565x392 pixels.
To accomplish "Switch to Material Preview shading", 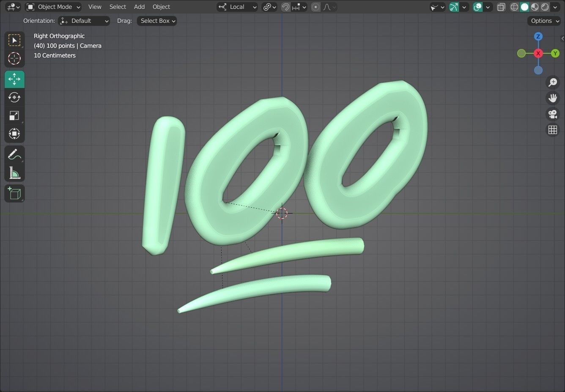I will [x=535, y=7].
